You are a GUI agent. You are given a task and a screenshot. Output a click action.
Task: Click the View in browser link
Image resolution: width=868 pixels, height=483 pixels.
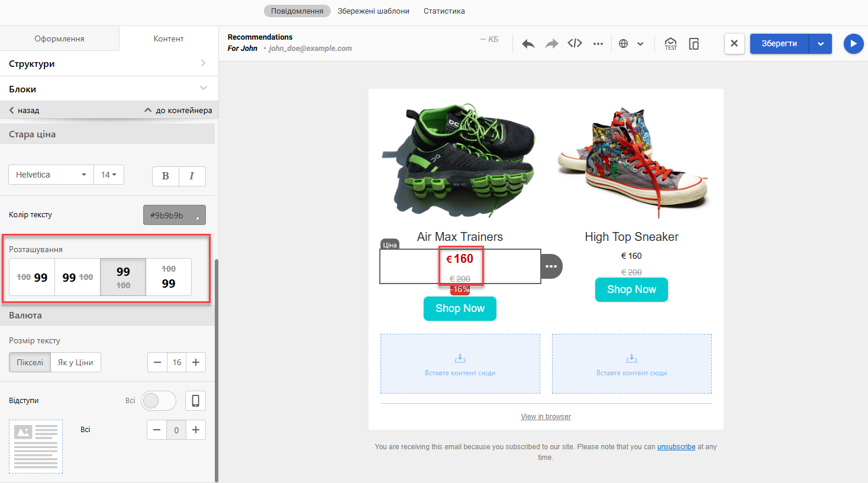pyautogui.click(x=546, y=417)
